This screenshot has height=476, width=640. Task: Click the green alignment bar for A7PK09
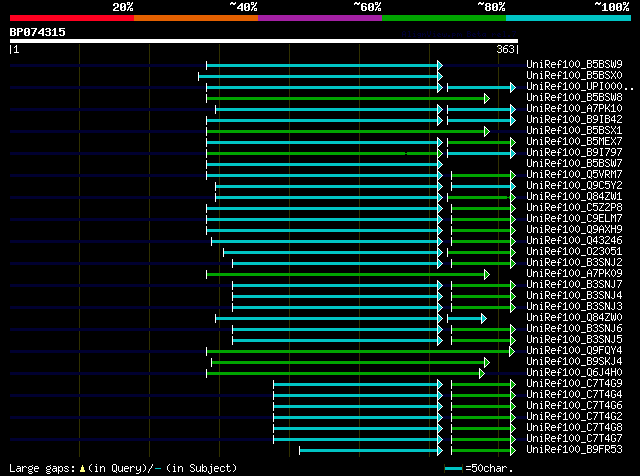pyautogui.click(x=348, y=275)
